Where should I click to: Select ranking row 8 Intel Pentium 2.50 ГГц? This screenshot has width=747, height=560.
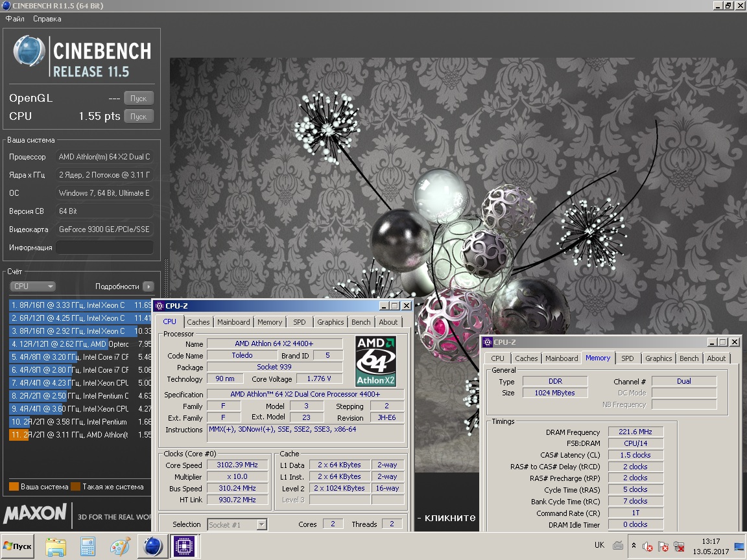pos(80,396)
